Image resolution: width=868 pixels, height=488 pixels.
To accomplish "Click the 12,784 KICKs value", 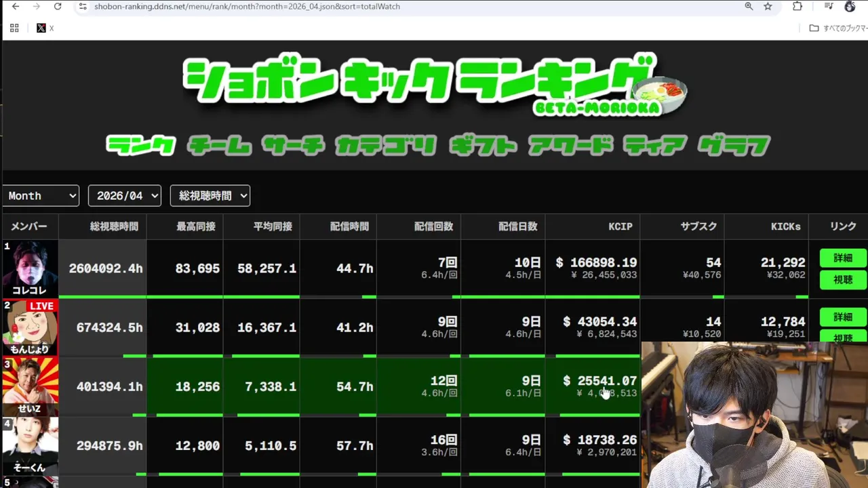I will [x=783, y=321].
